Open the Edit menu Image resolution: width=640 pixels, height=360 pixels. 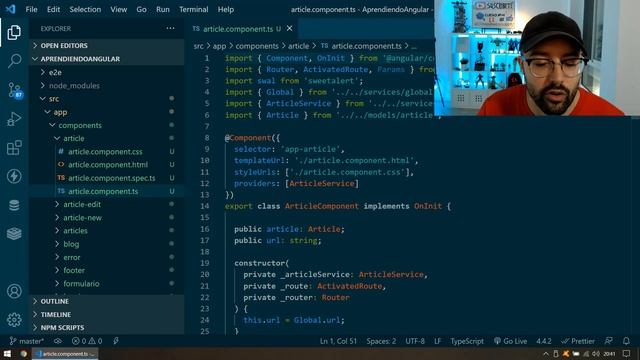(x=53, y=9)
